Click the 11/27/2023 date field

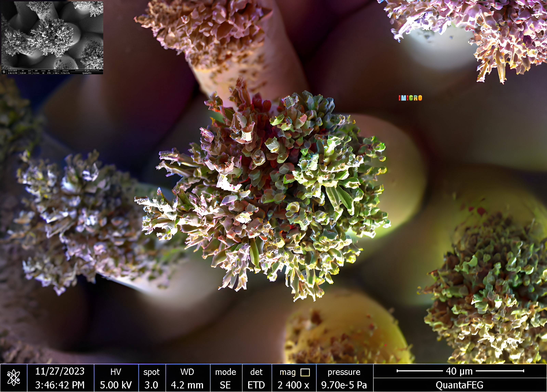click(x=60, y=371)
